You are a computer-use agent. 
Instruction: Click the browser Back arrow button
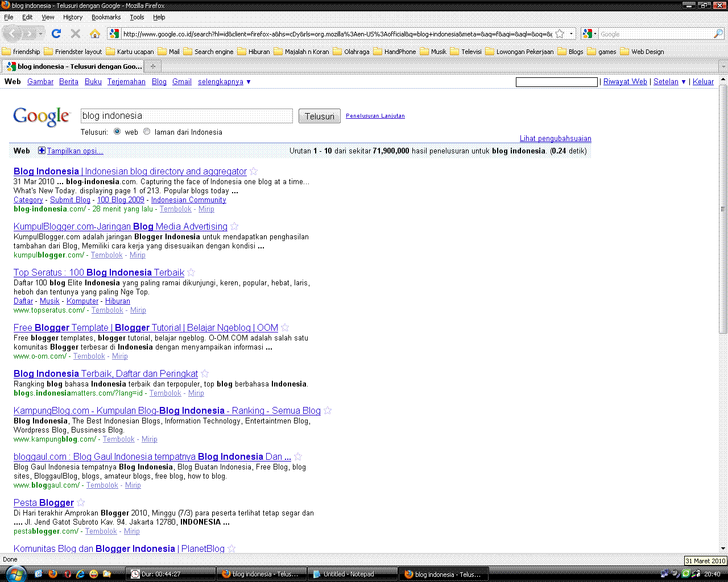13,34
